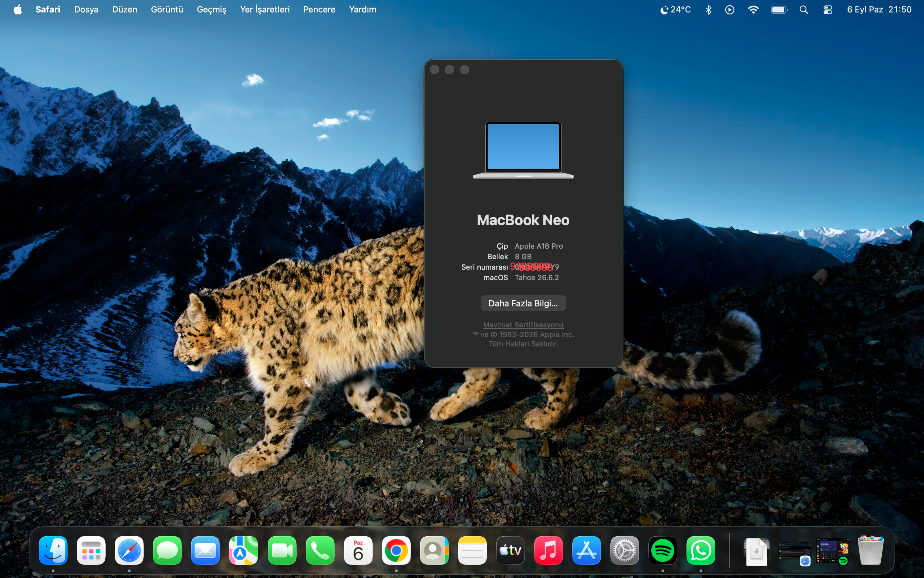The height and width of the screenshot is (578, 924).
Task: Show battery status in the menu bar
Action: click(x=779, y=10)
